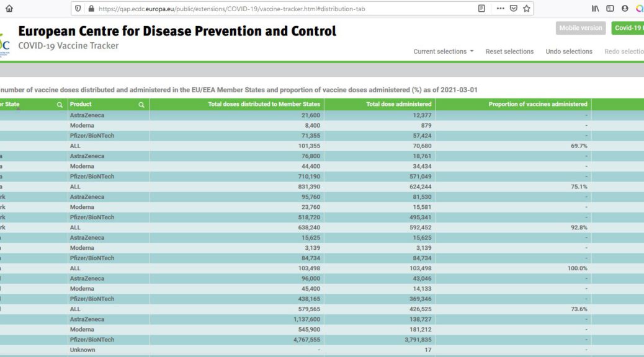Click Reset selections
The width and height of the screenshot is (644, 357).
[x=509, y=51]
